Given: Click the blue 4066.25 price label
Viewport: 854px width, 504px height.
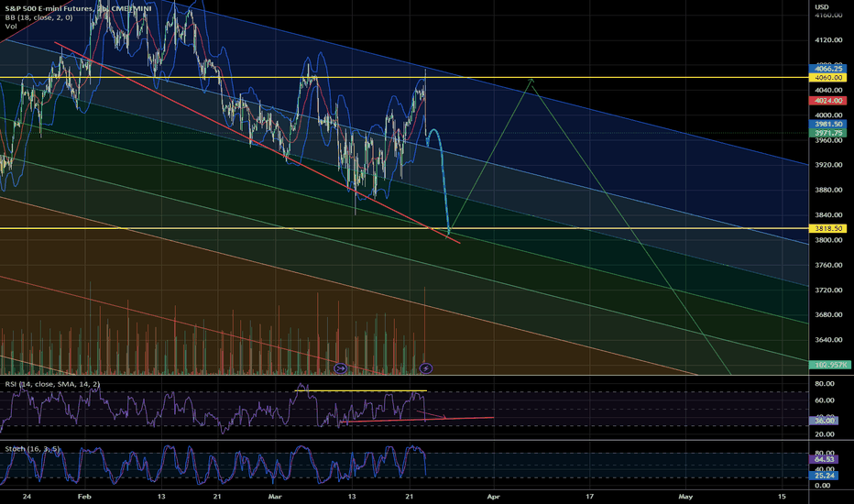Looking at the screenshot, I should tap(828, 70).
